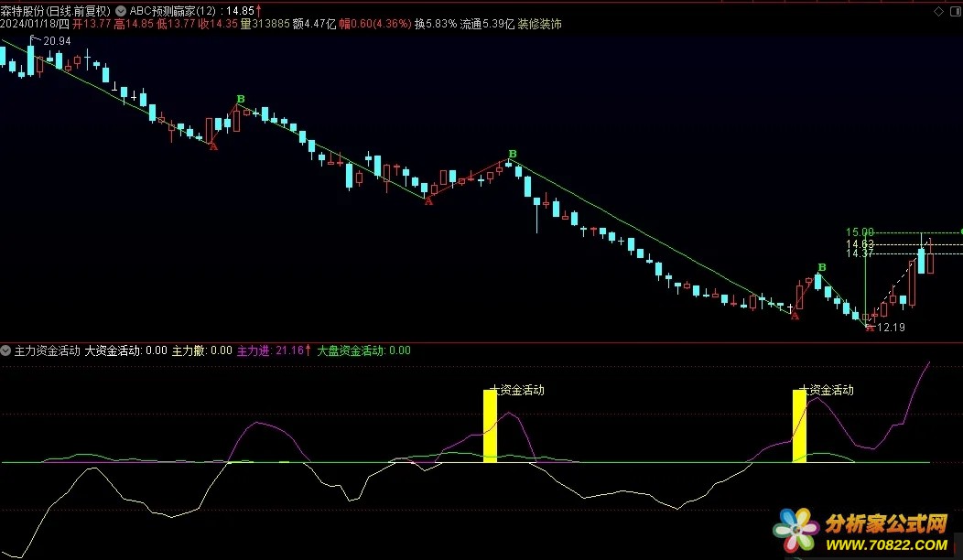
Task: Click the high price label 20.94
Action: 57,41
